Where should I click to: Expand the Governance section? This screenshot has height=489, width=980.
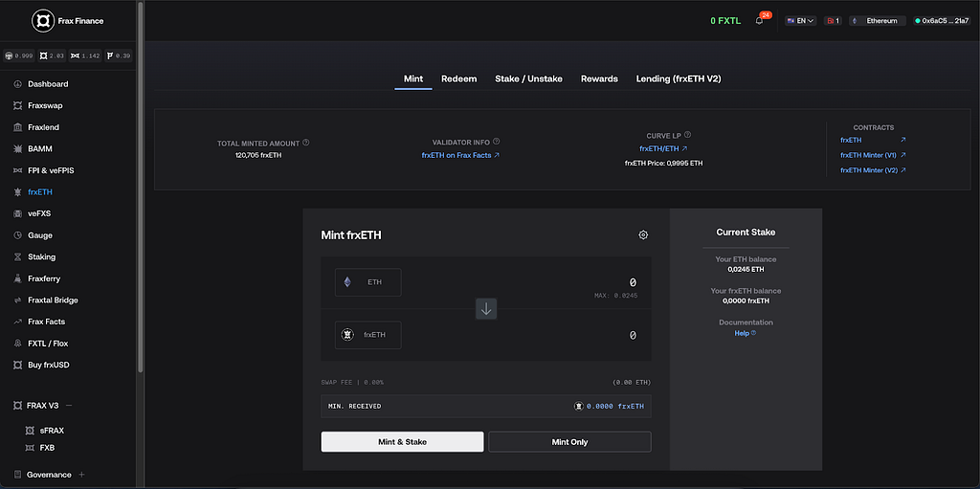pos(81,475)
